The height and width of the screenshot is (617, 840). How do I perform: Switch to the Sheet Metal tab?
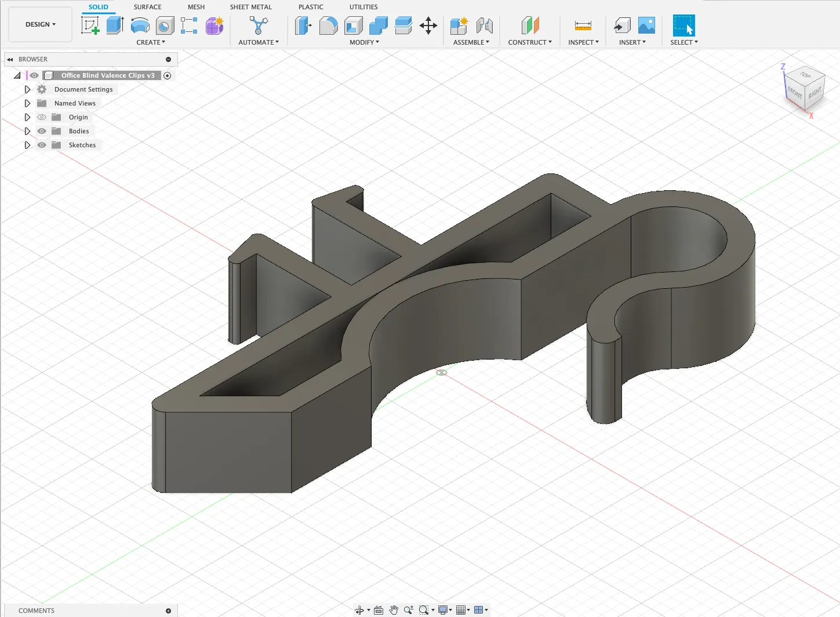click(250, 7)
